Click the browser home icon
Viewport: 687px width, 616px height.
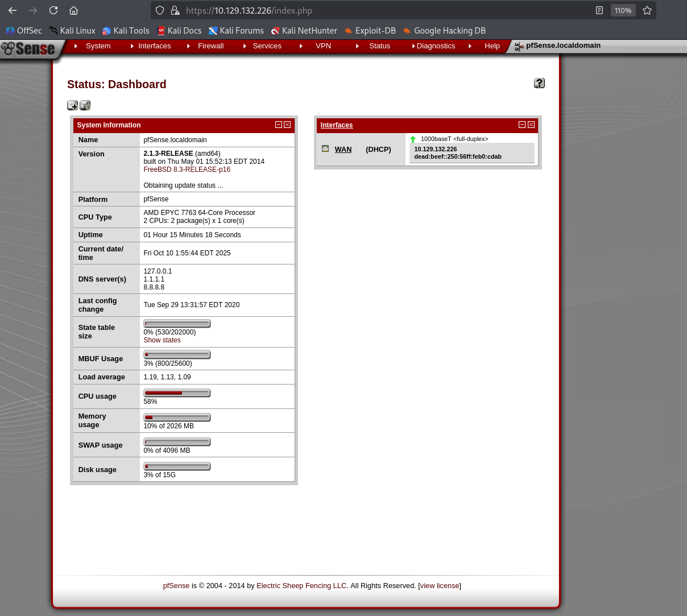click(73, 10)
